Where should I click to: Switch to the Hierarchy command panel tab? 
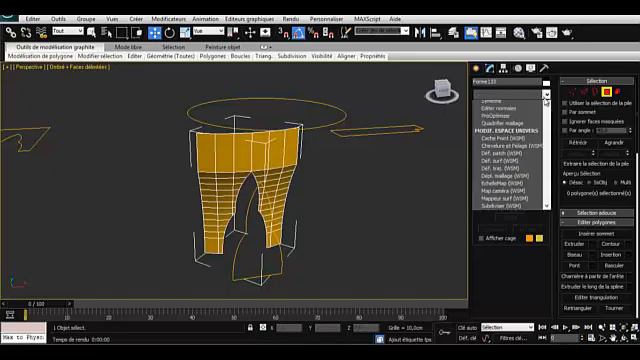point(503,68)
